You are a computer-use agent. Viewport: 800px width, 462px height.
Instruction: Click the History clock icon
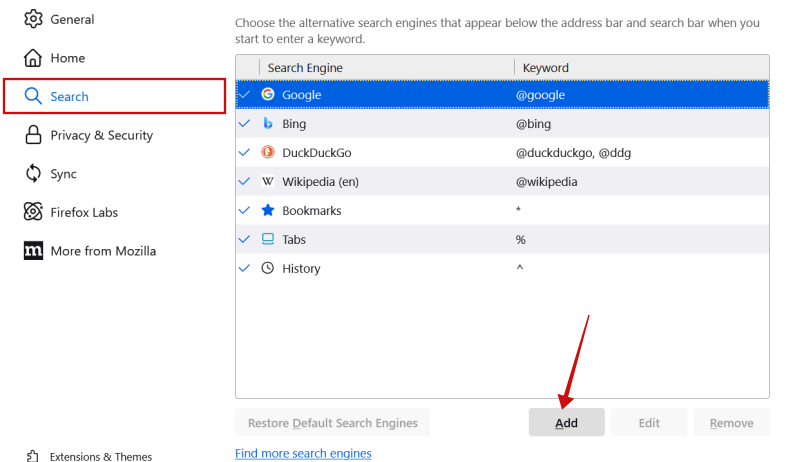[268, 268]
